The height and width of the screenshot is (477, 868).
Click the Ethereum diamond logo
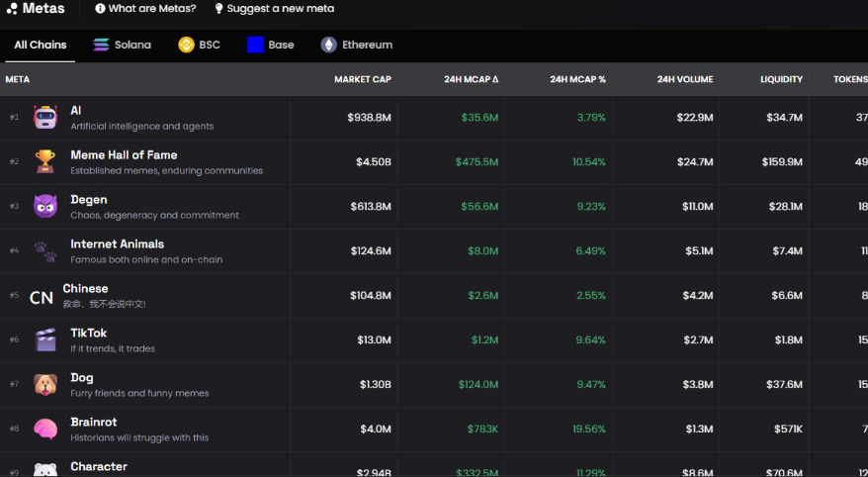[x=329, y=45]
